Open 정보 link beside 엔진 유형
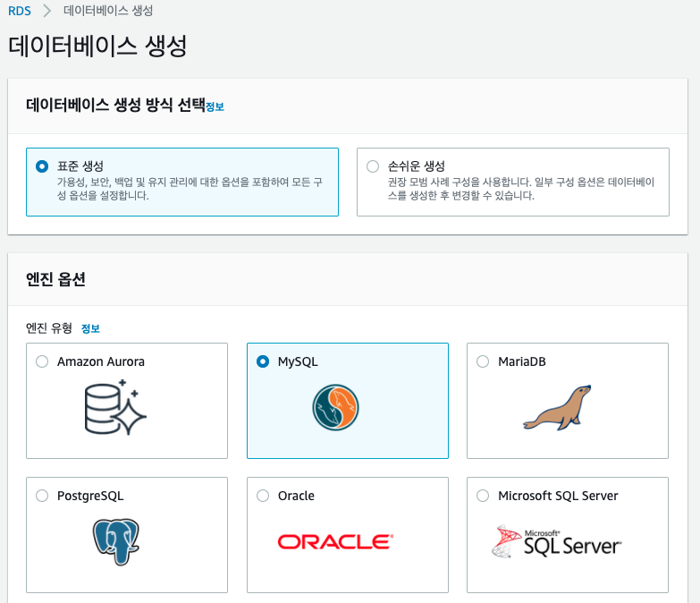The width and height of the screenshot is (700, 603). click(x=90, y=328)
